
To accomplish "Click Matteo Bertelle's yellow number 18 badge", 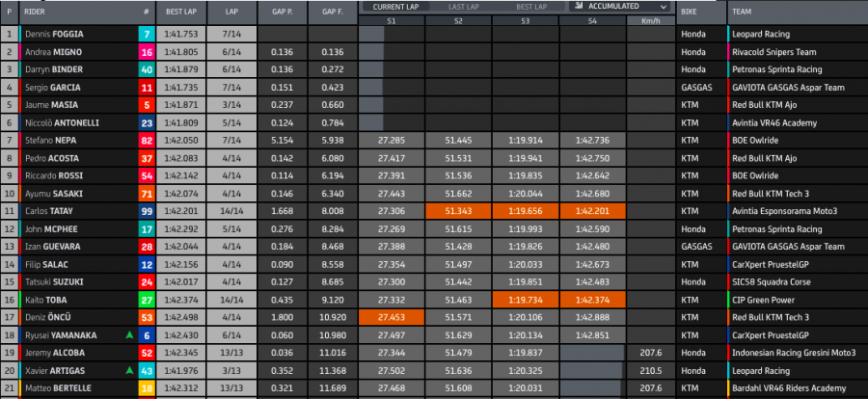I will tap(146, 387).
